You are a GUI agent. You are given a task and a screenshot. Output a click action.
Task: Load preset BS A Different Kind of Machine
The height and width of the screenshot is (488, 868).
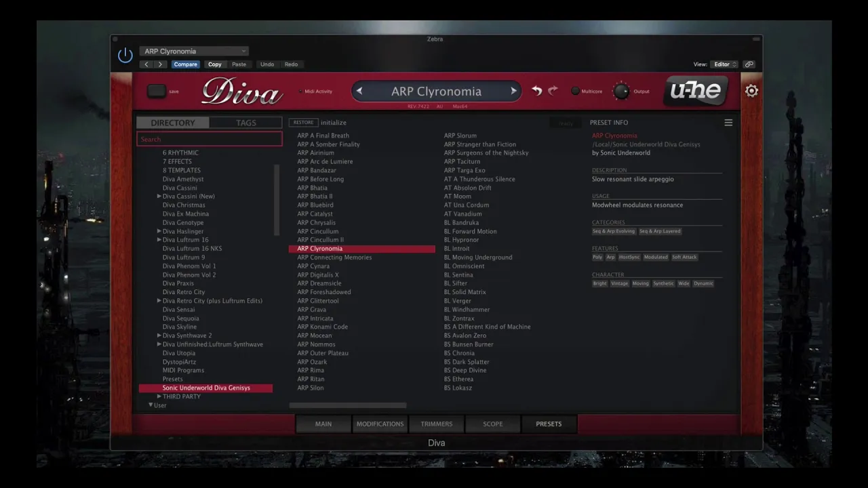[x=488, y=327]
